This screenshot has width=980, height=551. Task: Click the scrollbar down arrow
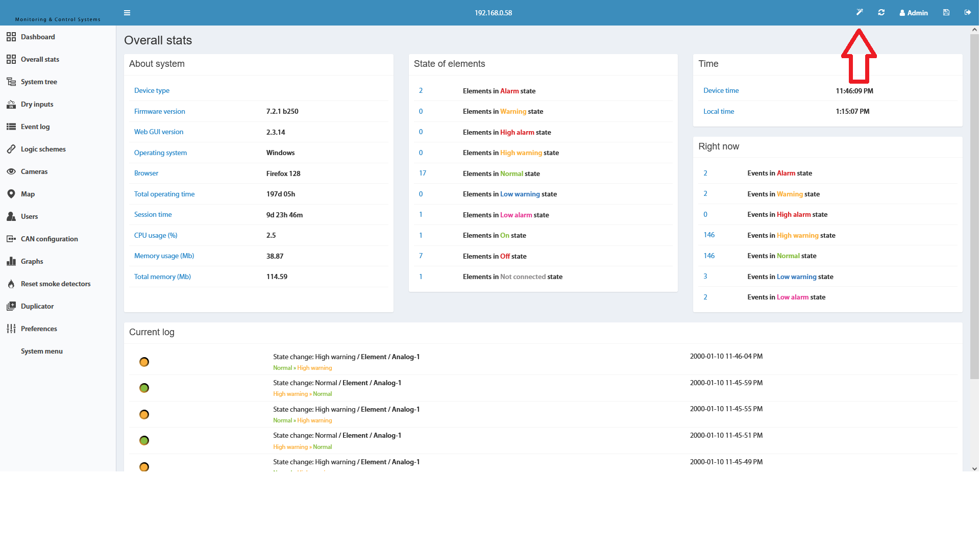(x=974, y=469)
